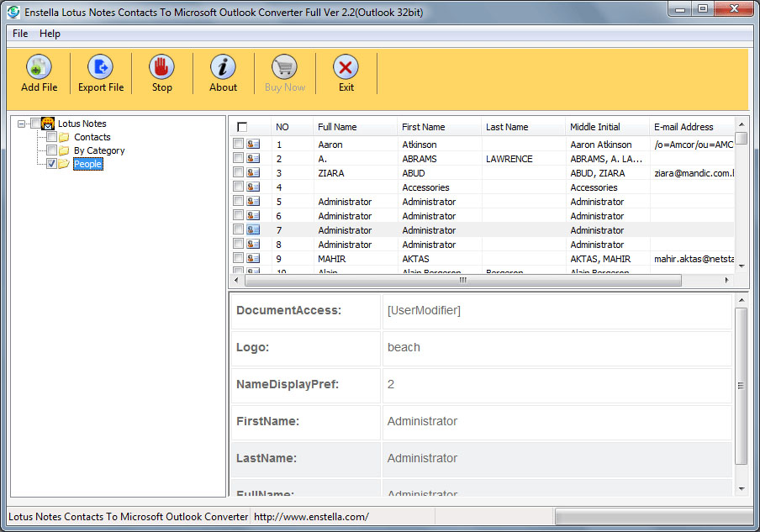Viewport: 760px width, 532px height.
Task: Click the details pane scroll down arrow
Action: (742, 489)
